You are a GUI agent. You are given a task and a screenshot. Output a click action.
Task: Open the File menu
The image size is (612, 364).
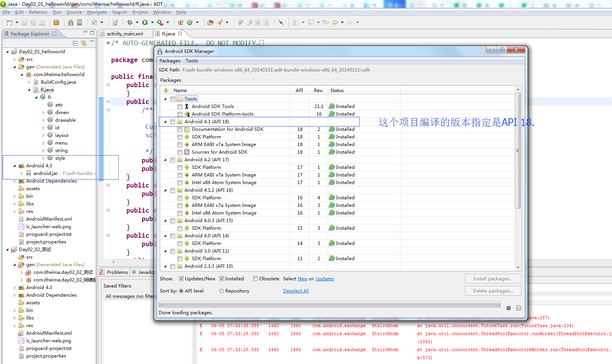click(6, 12)
